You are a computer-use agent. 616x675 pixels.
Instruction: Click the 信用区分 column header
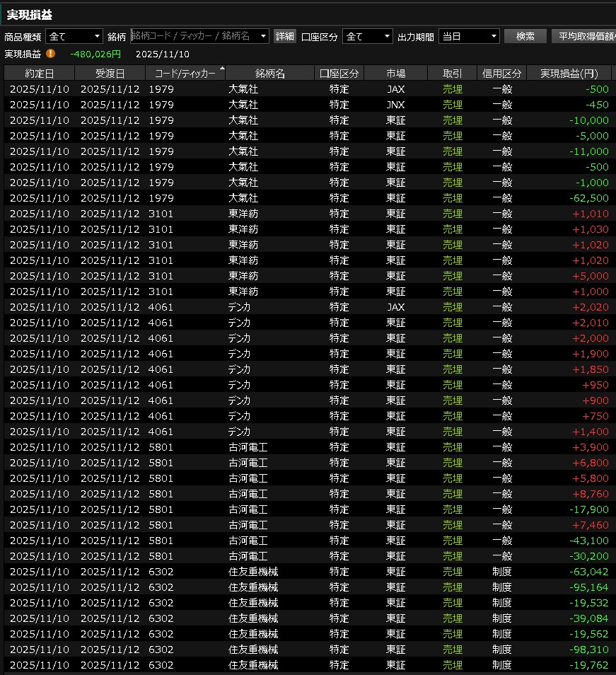pyautogui.click(x=501, y=73)
